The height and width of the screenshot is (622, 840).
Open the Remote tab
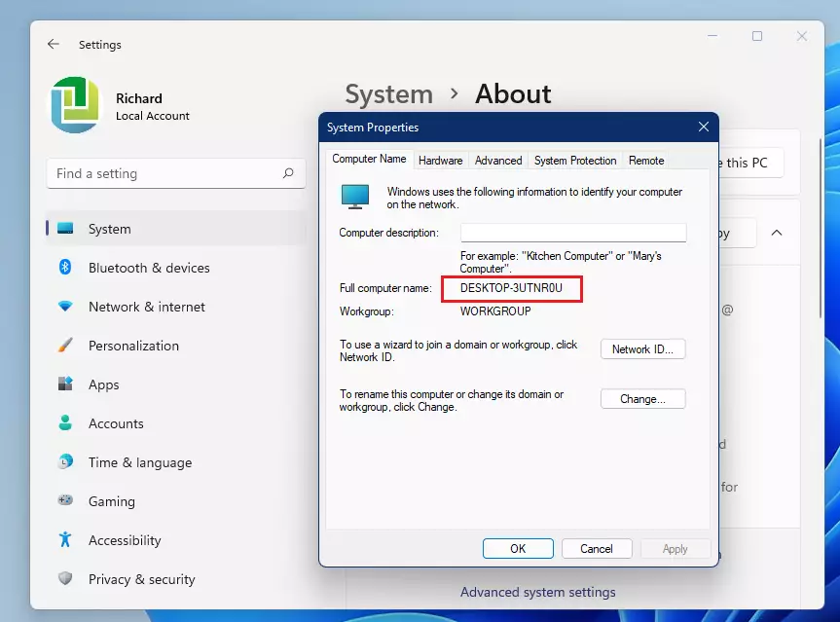(646, 161)
